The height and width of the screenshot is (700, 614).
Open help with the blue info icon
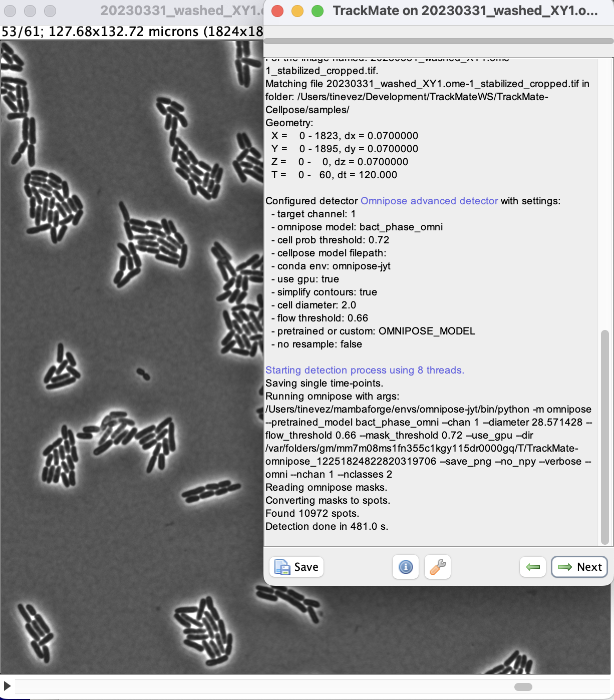click(405, 567)
